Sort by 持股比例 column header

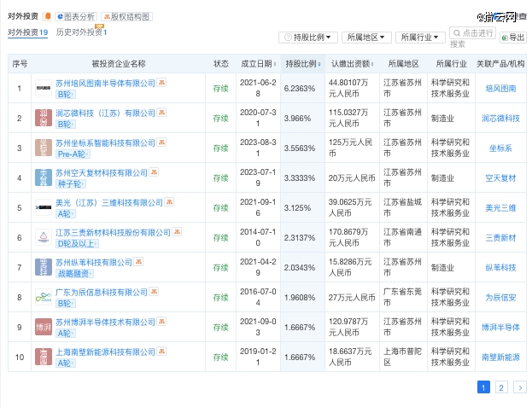[x=302, y=64]
